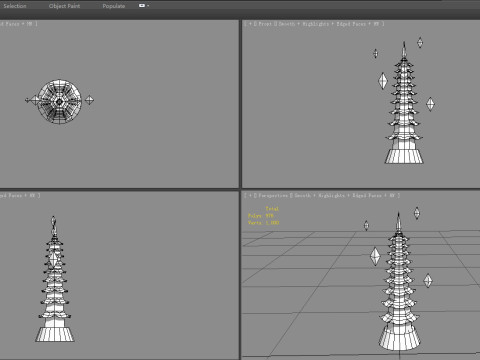Select the large diamond left of the Perspective pagoda
Viewport: 480px width, 360px height.
pyautogui.click(x=375, y=256)
